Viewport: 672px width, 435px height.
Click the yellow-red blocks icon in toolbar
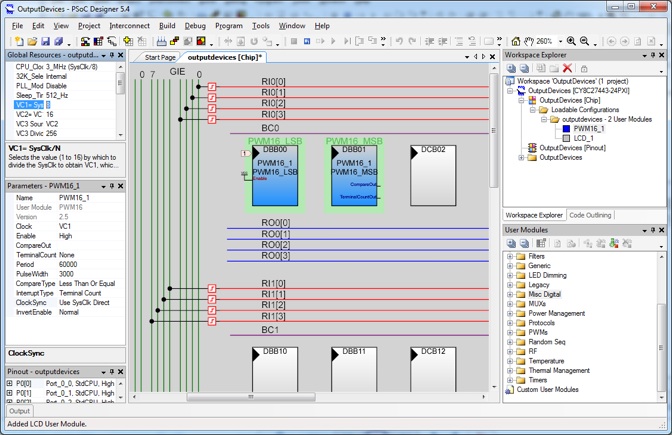(174, 41)
